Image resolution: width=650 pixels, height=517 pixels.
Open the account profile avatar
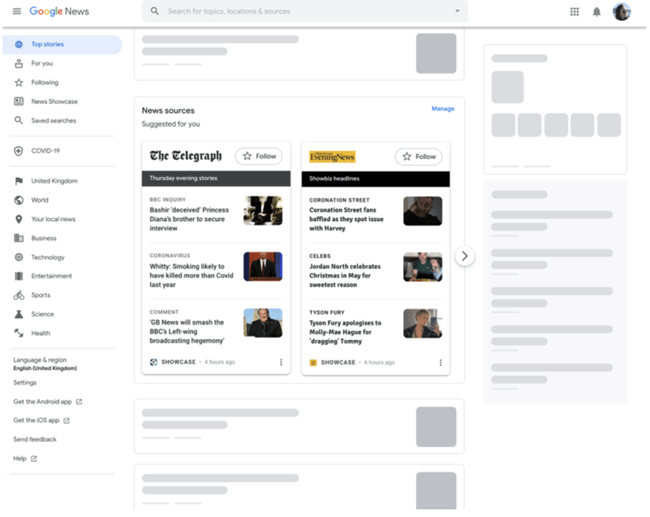622,12
